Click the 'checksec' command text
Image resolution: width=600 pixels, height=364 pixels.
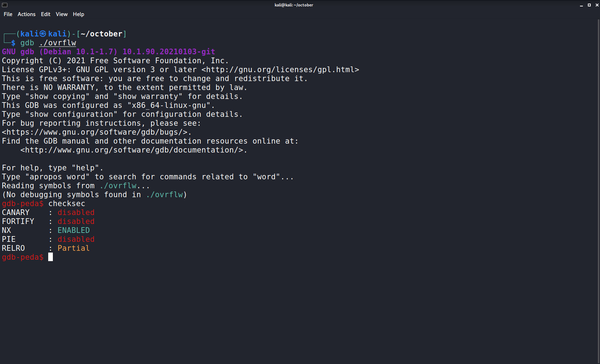tap(67, 204)
